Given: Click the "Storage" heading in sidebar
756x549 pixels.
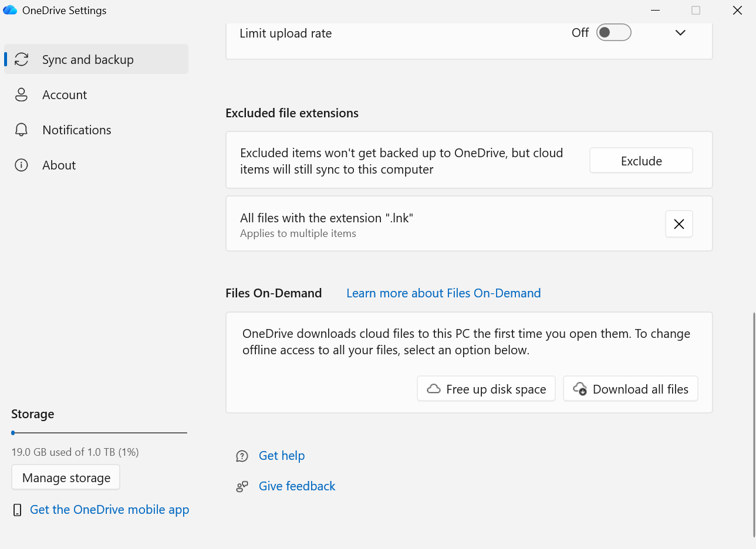Looking at the screenshot, I should click(x=33, y=414).
